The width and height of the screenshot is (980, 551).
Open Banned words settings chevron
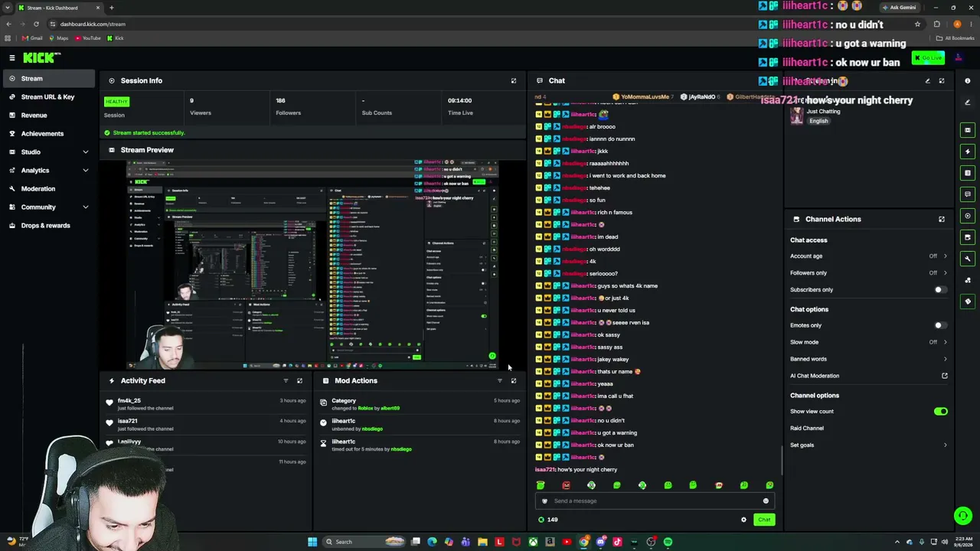[x=945, y=359]
